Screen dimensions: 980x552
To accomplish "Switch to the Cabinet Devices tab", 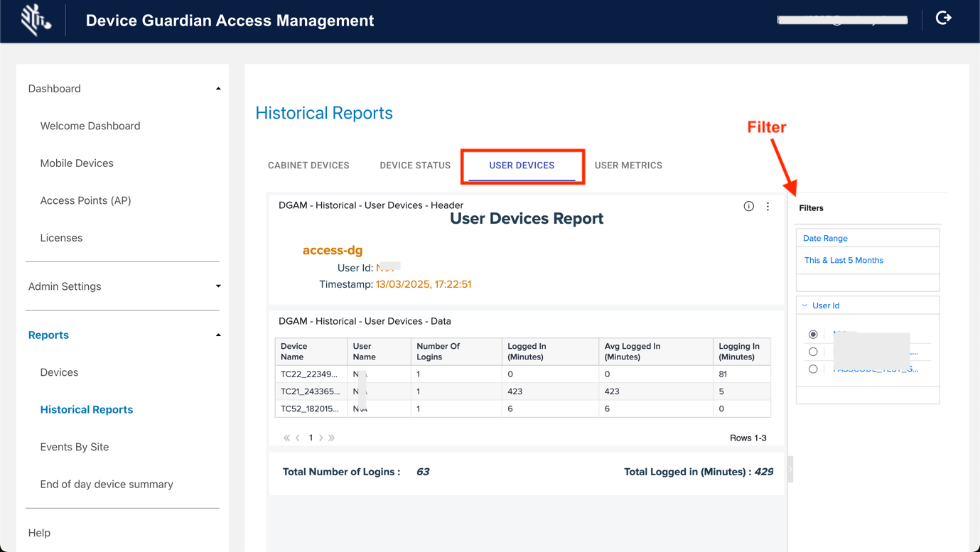I will click(308, 166).
